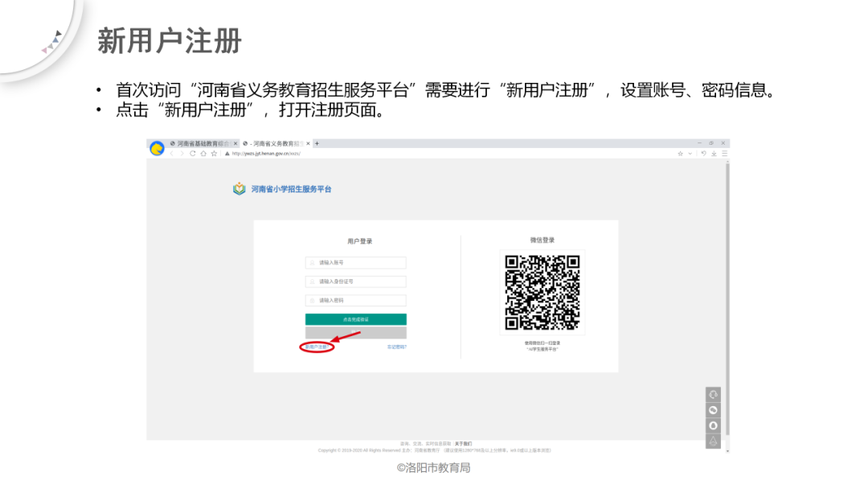Click the 河南省小学招生服务平台 platform logo
868x489 pixels.
point(238,189)
